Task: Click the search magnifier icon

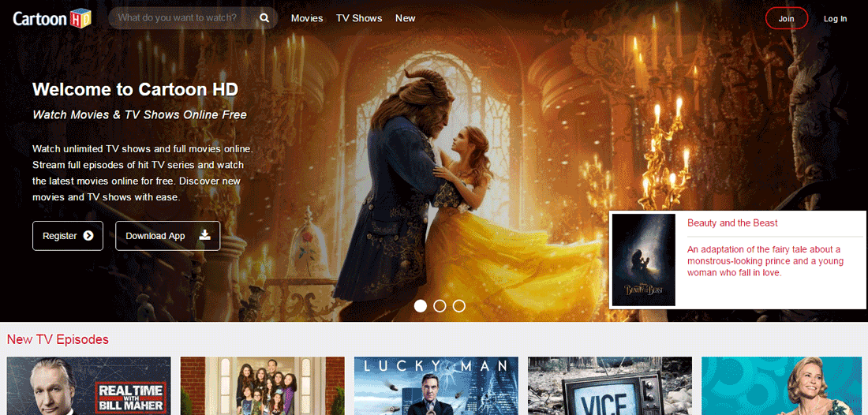Action: (264, 18)
